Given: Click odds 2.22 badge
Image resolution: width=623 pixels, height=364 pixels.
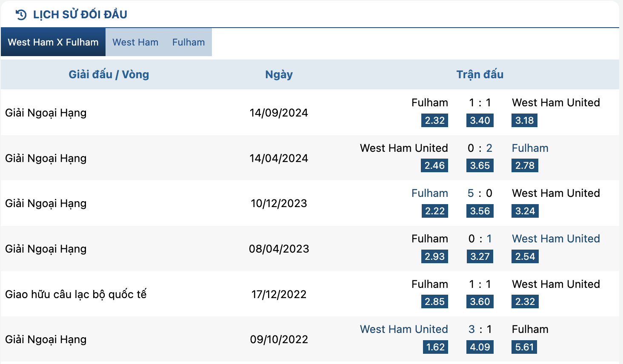Looking at the screenshot, I should pyautogui.click(x=434, y=211).
